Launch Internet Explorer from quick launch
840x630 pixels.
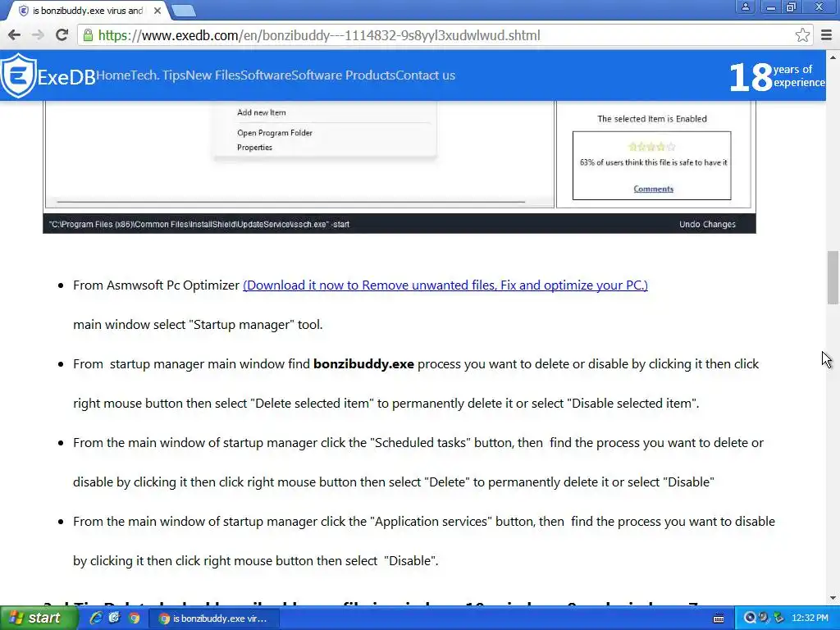(x=96, y=619)
